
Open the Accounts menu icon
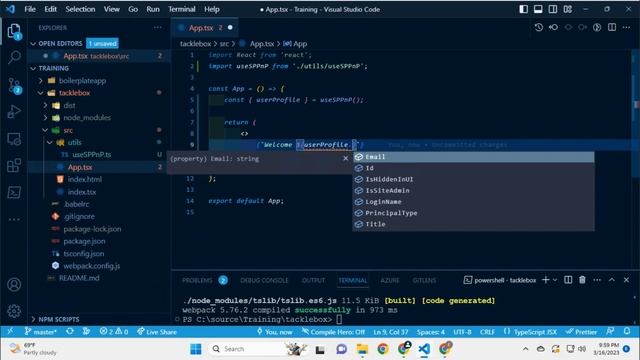click(x=14, y=284)
